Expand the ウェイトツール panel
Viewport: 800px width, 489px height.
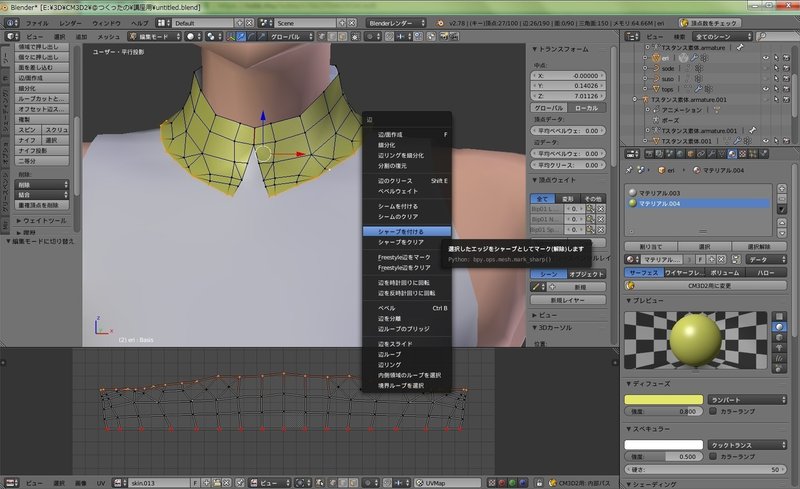coord(42,221)
